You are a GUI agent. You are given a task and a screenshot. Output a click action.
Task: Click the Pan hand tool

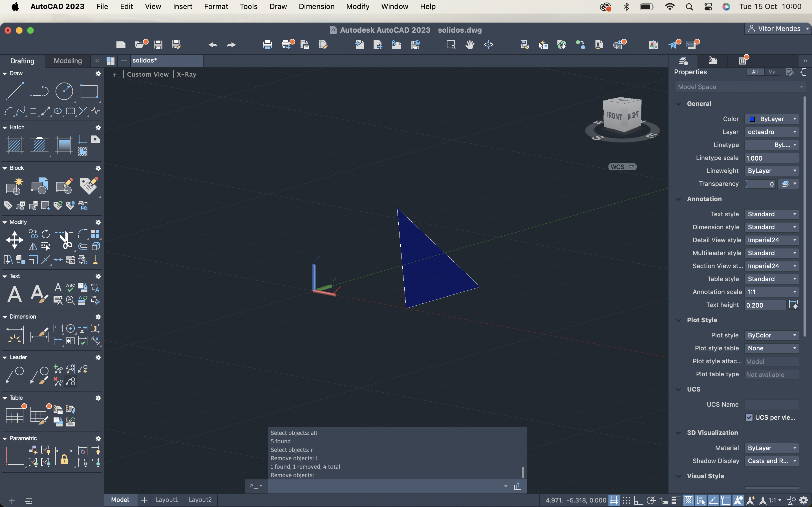pos(470,45)
